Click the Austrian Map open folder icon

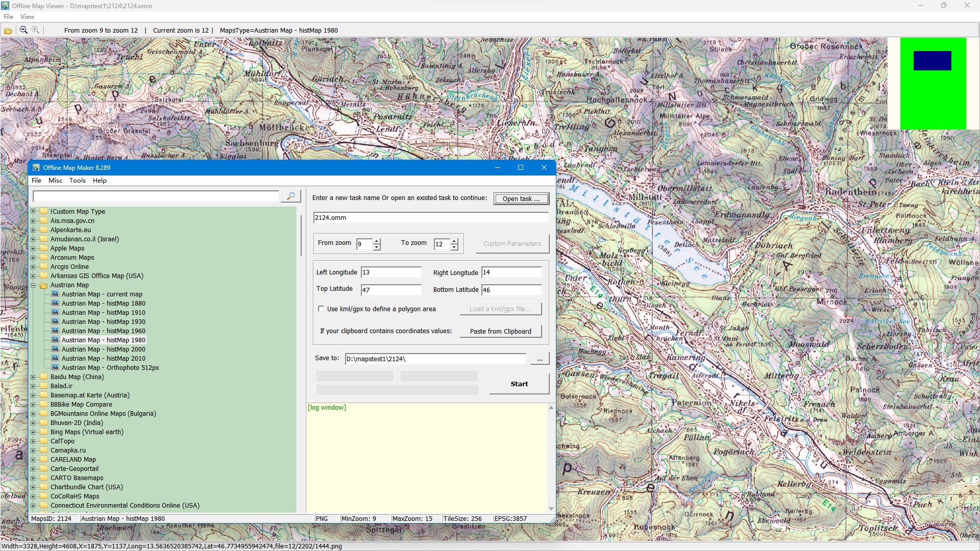point(44,285)
